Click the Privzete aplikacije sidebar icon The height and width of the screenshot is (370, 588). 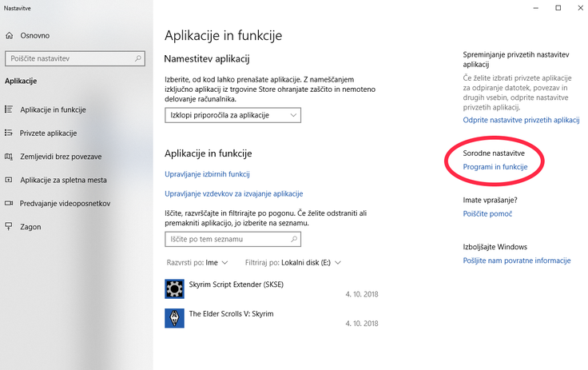(9, 133)
